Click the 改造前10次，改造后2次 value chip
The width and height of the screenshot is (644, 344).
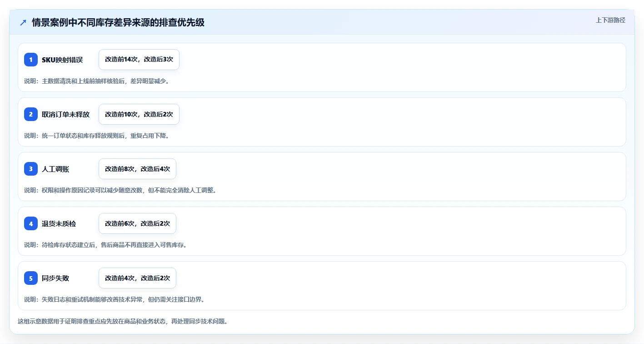[139, 114]
